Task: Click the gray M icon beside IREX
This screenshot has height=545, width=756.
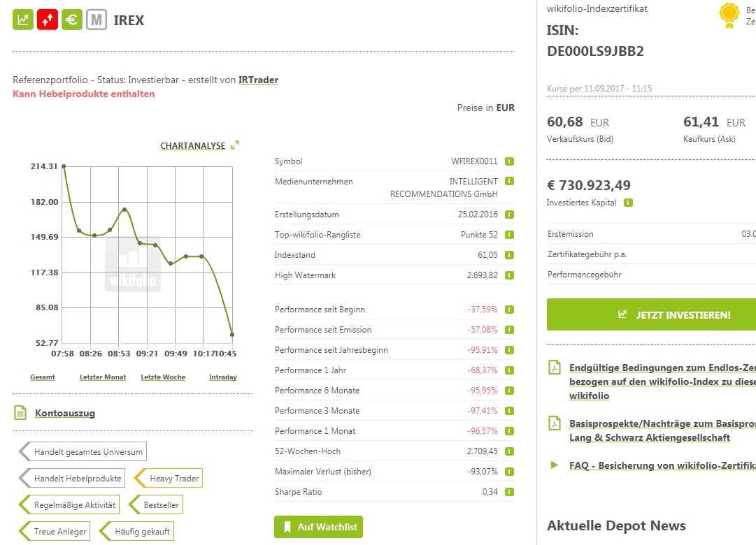Action: coord(96,20)
